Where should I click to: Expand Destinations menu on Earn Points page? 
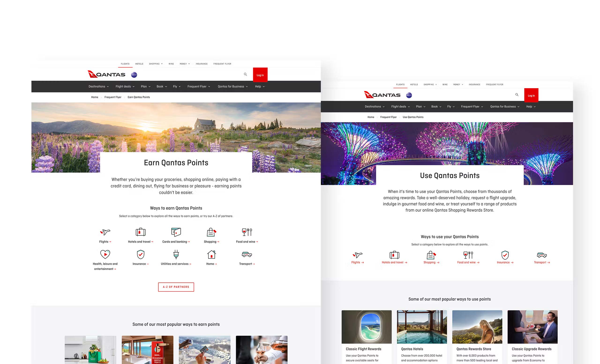[99, 86]
